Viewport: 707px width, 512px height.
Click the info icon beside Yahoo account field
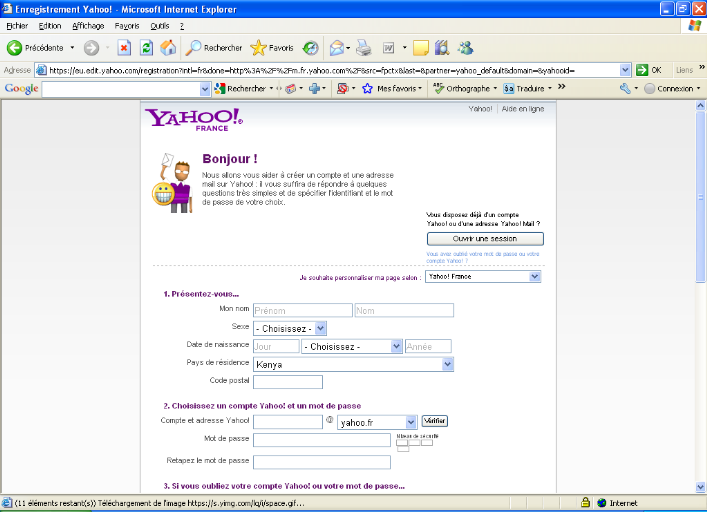(330, 420)
